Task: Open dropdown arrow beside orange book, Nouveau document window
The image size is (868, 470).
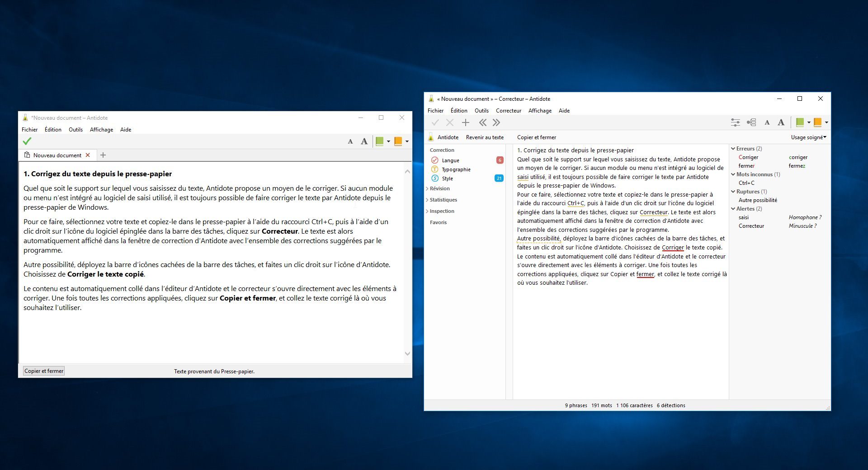Action: 407,141
